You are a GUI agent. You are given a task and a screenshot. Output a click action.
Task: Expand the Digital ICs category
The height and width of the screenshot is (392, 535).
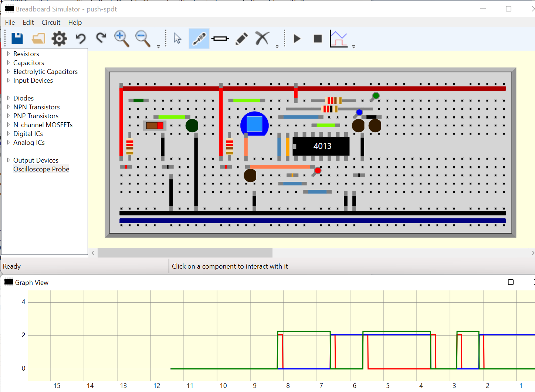pos(8,133)
